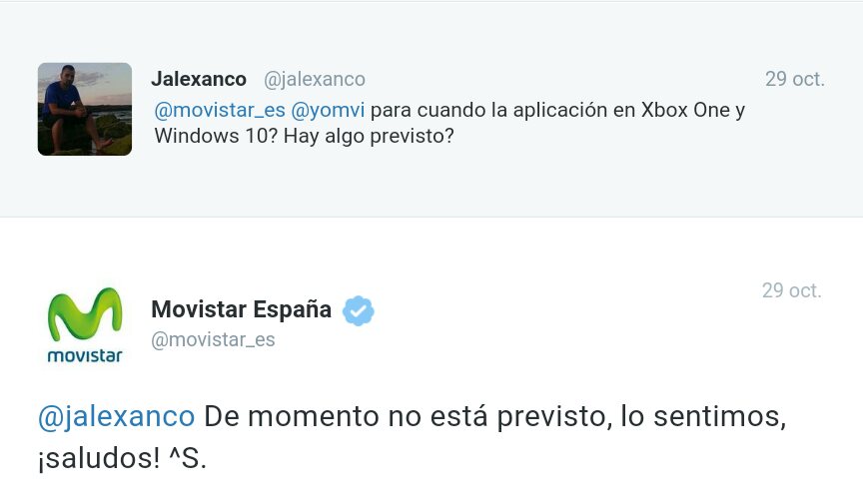The width and height of the screenshot is (863, 504).
Task: Click the green M Movistar logo
Action: point(85,314)
